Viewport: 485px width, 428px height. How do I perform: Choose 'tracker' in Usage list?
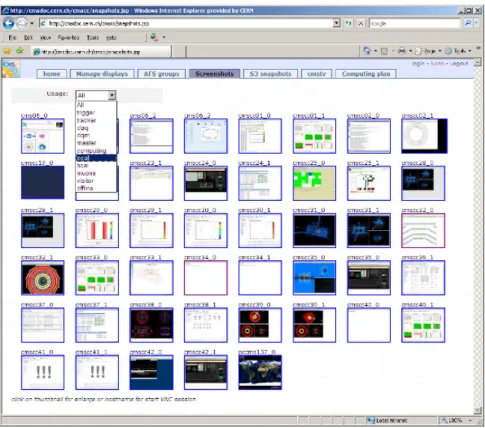point(96,120)
